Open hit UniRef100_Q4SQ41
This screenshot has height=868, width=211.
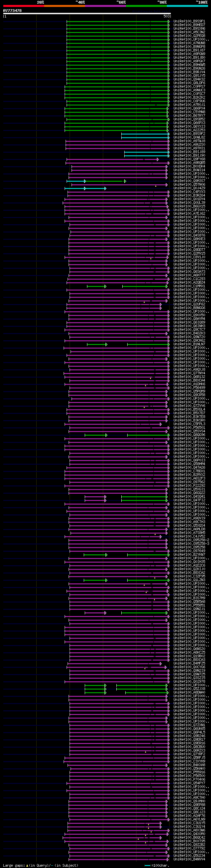point(189,497)
